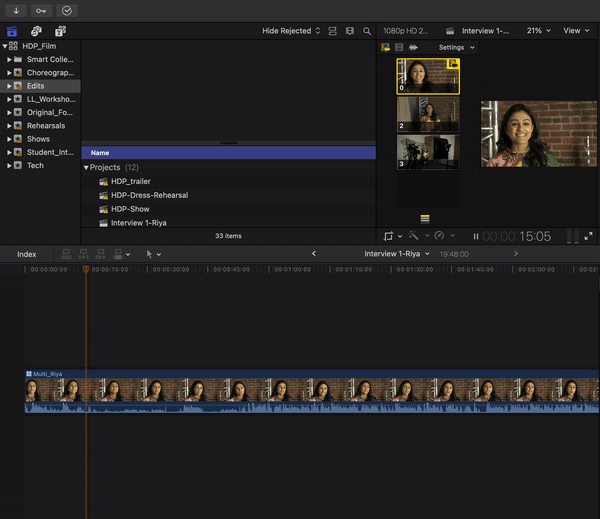Show the Titles and Generators sidebar

point(59,31)
